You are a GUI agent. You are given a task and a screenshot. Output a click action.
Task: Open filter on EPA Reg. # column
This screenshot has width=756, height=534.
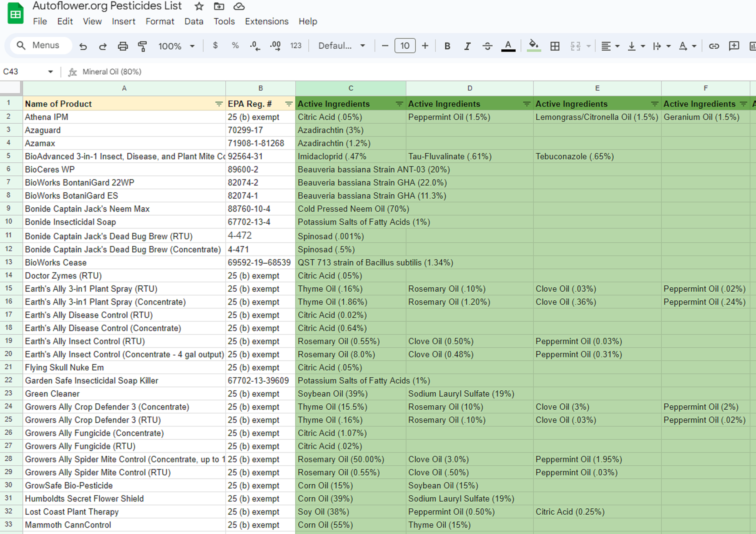tap(289, 104)
